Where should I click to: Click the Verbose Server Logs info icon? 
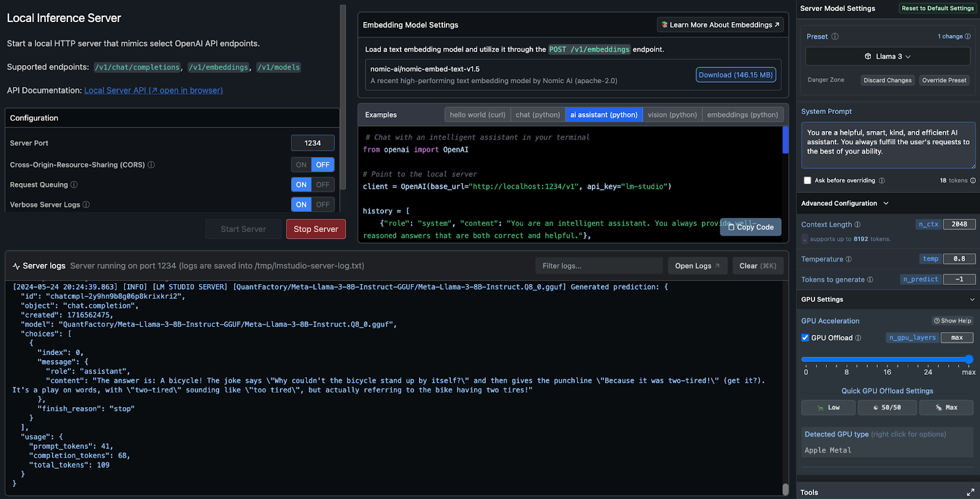pos(86,204)
